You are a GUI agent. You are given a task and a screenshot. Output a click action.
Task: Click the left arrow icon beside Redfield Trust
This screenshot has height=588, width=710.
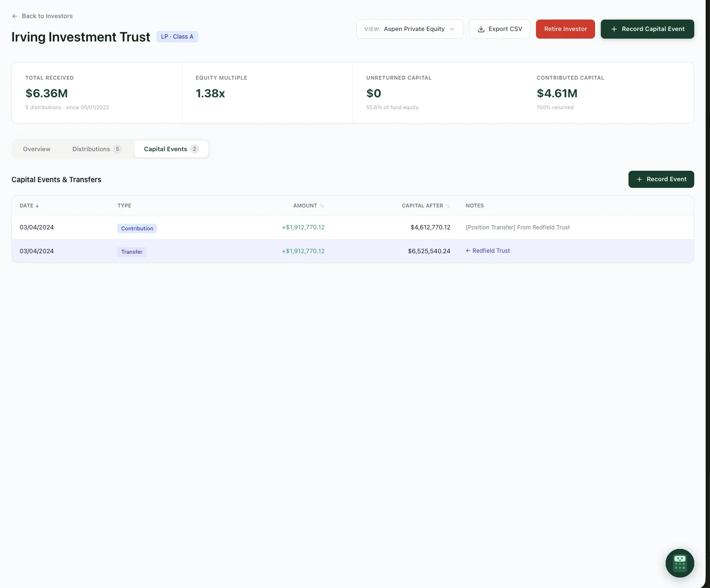tap(468, 250)
